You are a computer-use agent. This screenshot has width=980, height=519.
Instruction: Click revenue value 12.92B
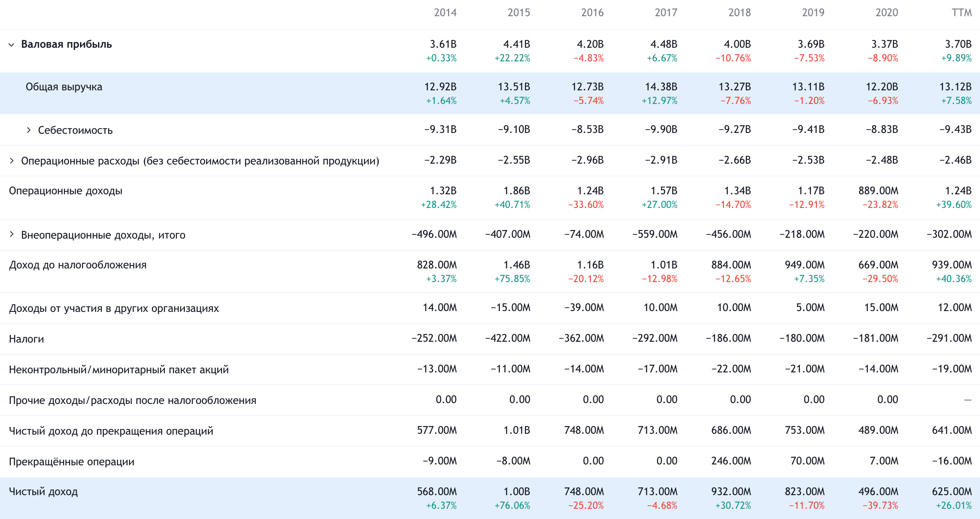[x=440, y=87]
